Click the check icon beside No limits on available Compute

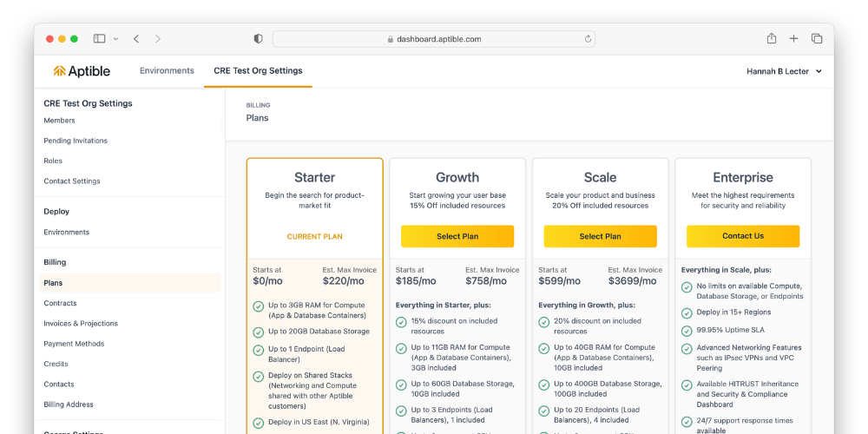[687, 287]
